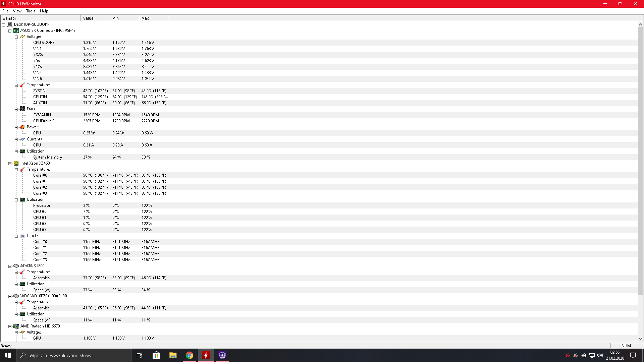The height and width of the screenshot is (362, 644).
Task: Click the Sensor column header
Action: pos(41,18)
